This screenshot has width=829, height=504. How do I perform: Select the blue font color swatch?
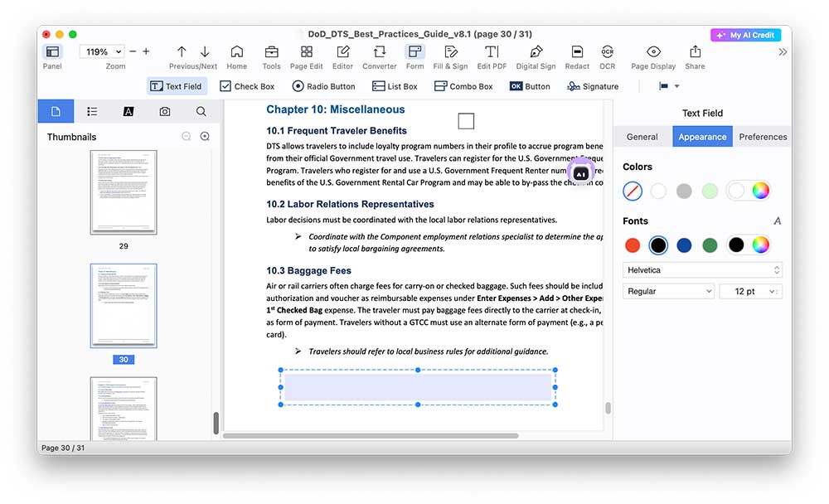684,245
